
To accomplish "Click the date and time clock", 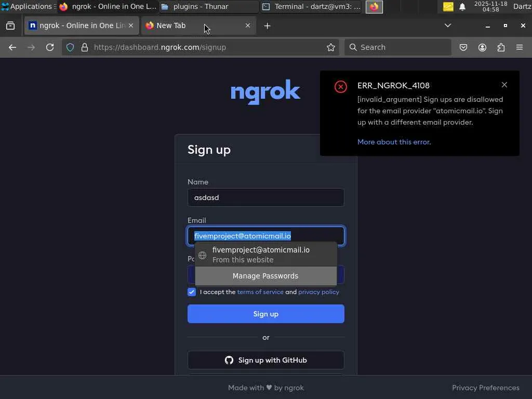I will (x=490, y=6).
